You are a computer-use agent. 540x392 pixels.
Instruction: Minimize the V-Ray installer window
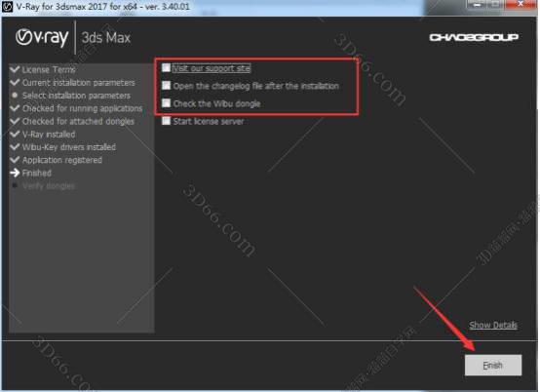(x=478, y=5)
